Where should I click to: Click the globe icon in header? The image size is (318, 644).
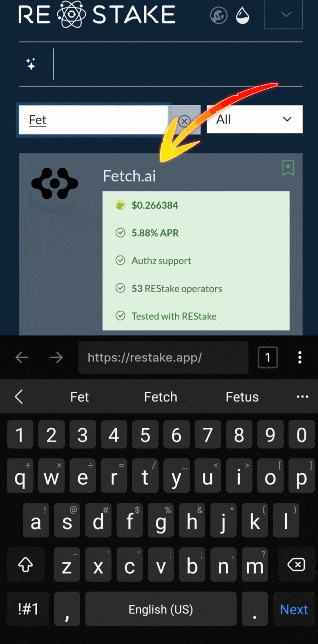(x=219, y=16)
